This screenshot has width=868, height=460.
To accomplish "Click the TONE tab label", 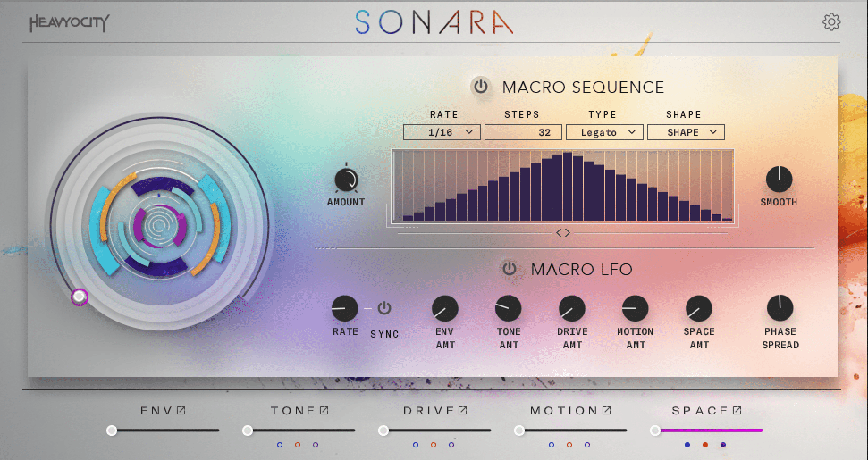I will [293, 410].
